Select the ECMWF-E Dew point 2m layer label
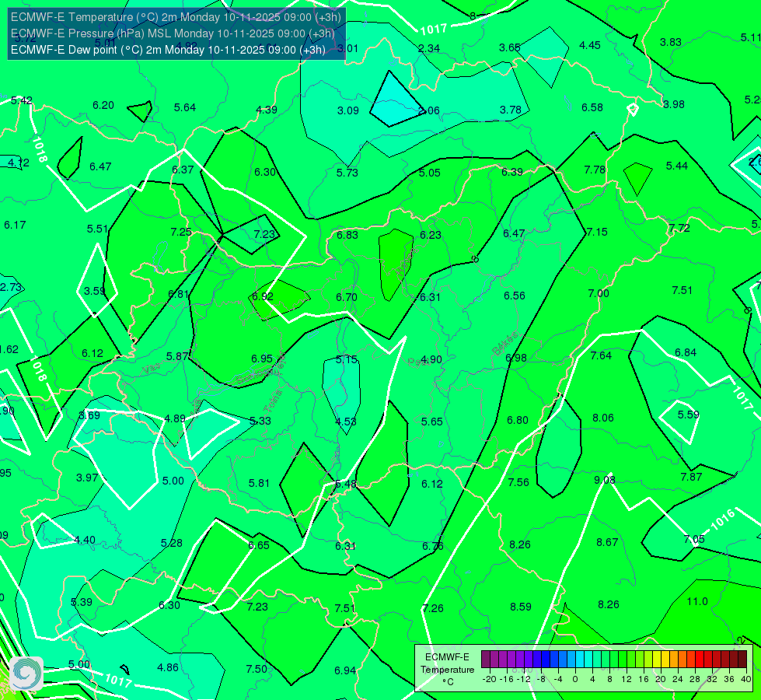 [168, 50]
